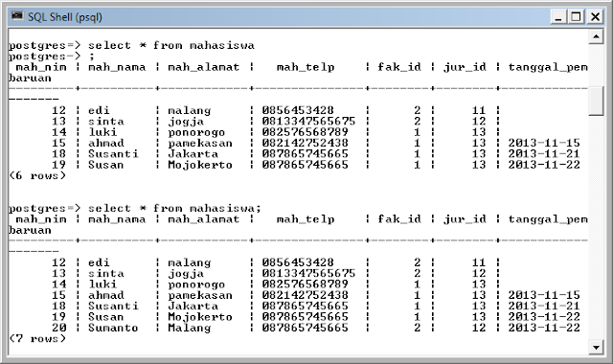This screenshot has width=613, height=364.
Task: Click 'ahmad' in the 6-row result table
Action: pos(106,143)
